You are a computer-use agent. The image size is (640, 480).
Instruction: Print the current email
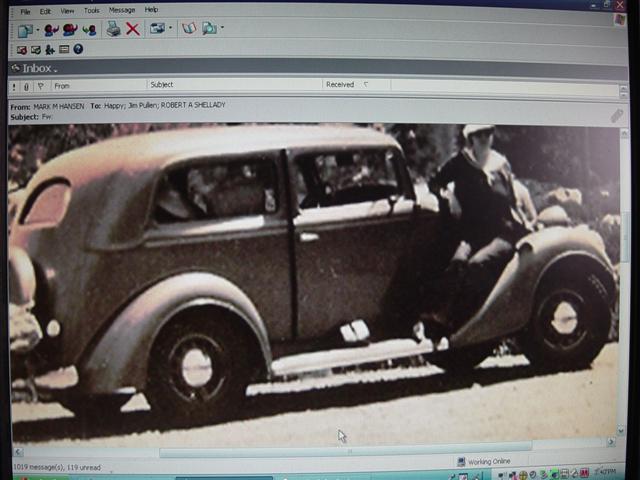(x=114, y=29)
